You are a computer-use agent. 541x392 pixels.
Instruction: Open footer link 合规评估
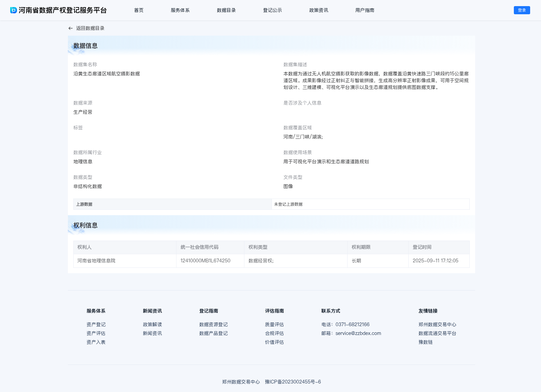pyautogui.click(x=275, y=333)
